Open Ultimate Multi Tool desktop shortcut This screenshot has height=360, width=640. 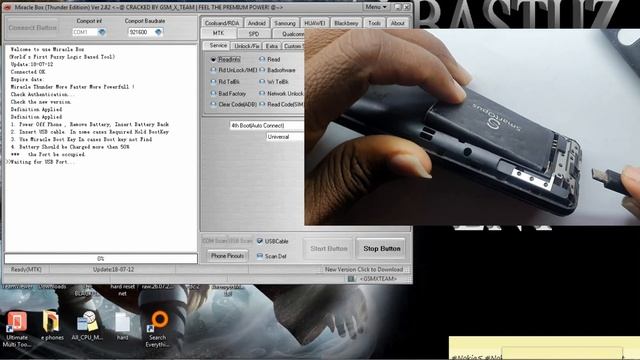coord(17,329)
